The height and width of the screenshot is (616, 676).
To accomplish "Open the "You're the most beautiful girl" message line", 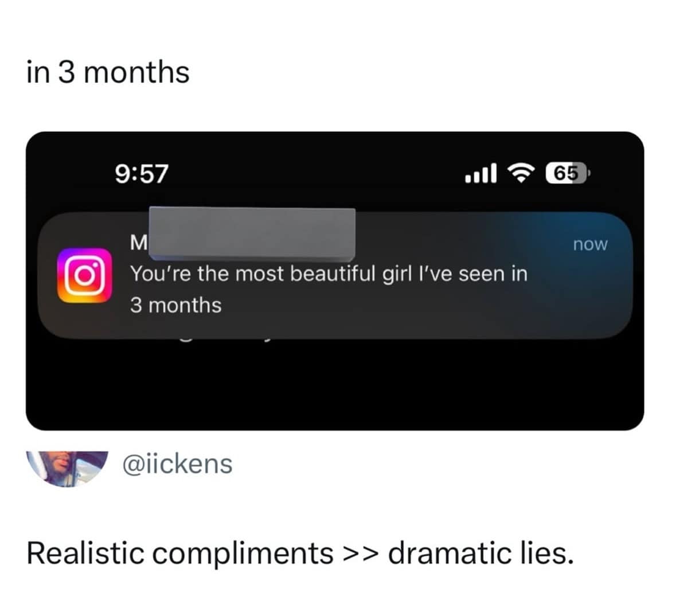I will (x=328, y=274).
